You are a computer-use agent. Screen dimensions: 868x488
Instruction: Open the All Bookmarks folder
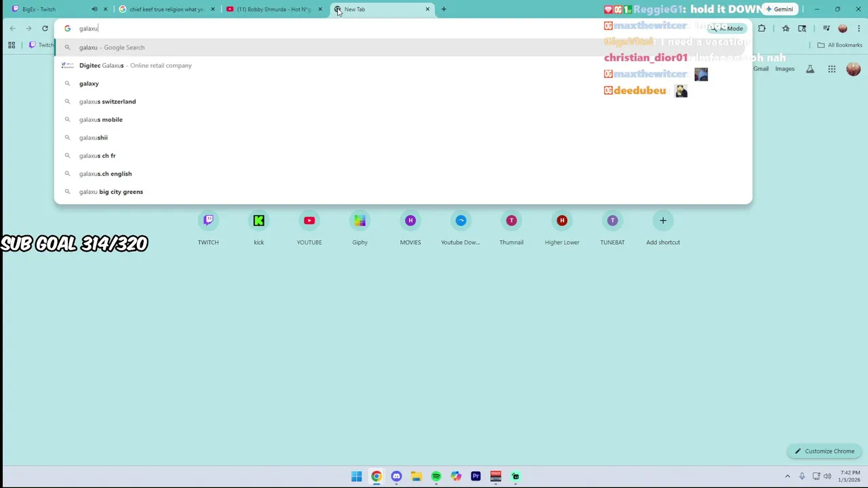[x=840, y=45]
